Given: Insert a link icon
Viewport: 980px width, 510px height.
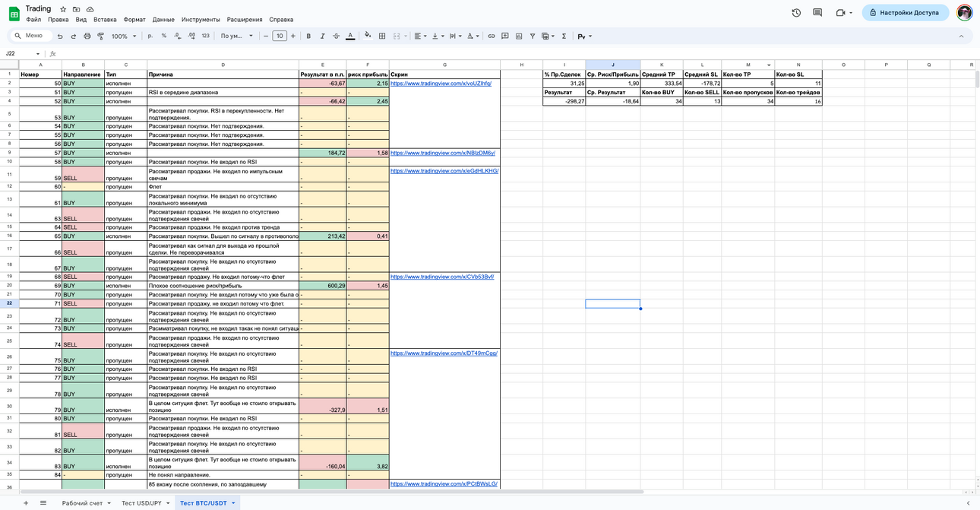Looking at the screenshot, I should pos(491,36).
